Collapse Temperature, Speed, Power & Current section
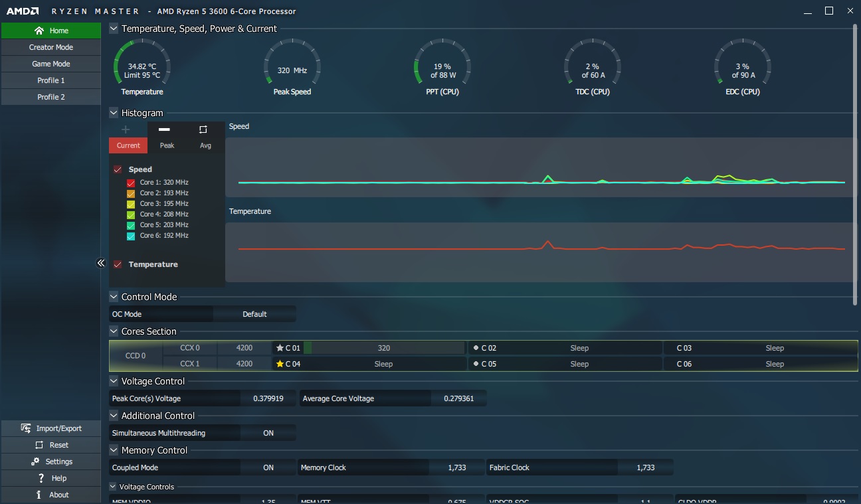 114,29
